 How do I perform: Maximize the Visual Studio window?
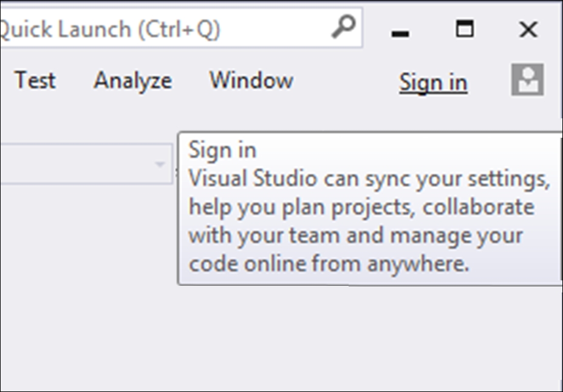point(465,29)
